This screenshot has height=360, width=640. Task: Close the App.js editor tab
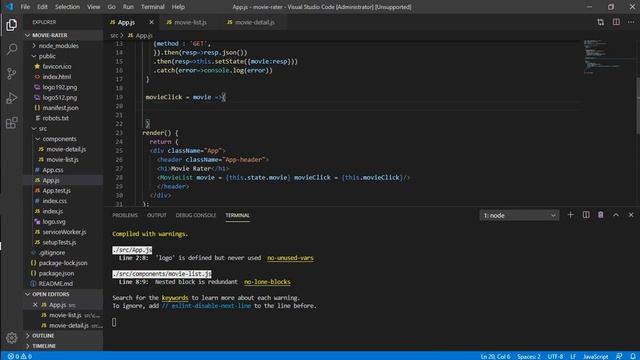[151, 22]
